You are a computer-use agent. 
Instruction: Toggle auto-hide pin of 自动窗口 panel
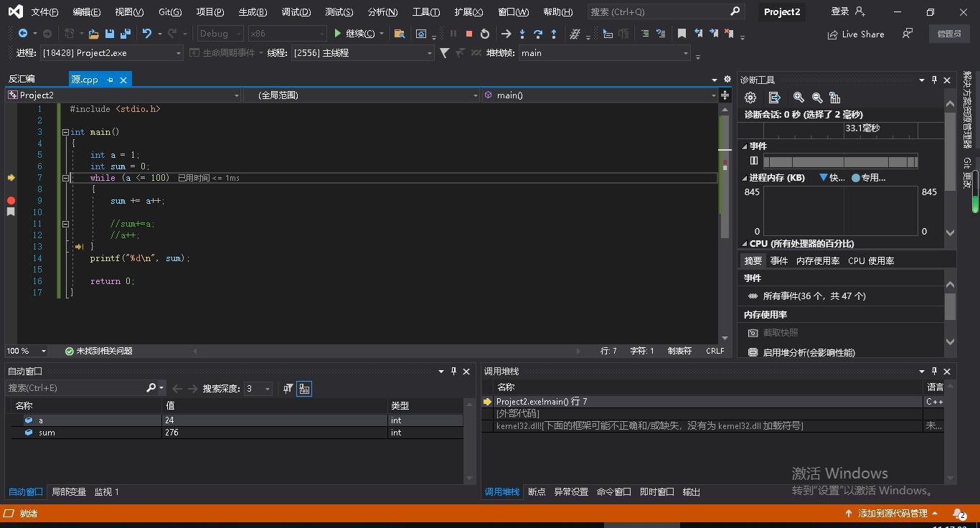point(453,372)
